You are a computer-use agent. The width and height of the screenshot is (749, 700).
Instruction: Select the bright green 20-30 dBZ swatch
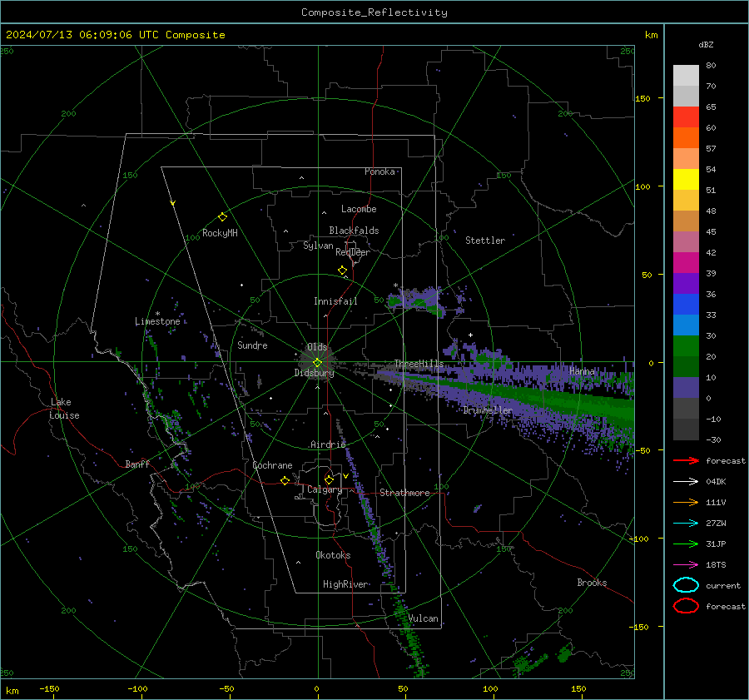click(x=686, y=345)
